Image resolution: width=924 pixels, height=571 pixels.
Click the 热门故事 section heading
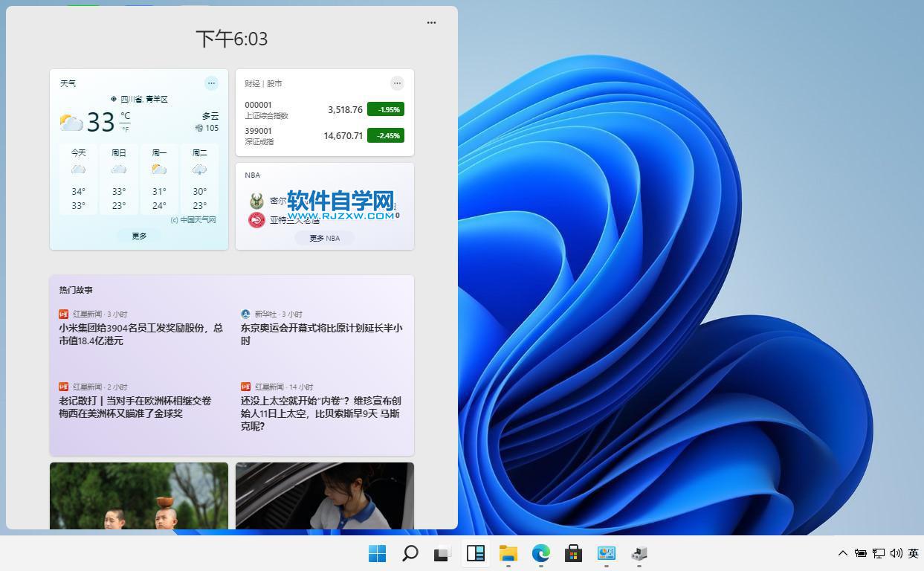pos(76,290)
